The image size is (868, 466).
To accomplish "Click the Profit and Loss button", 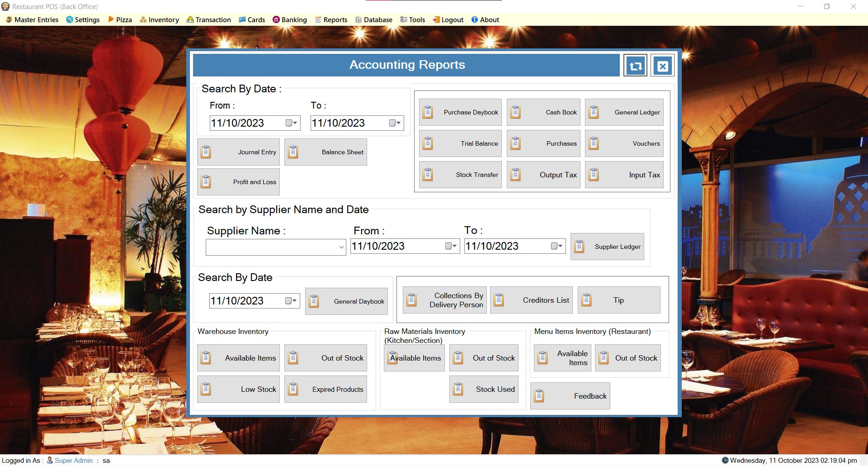I will [x=238, y=181].
